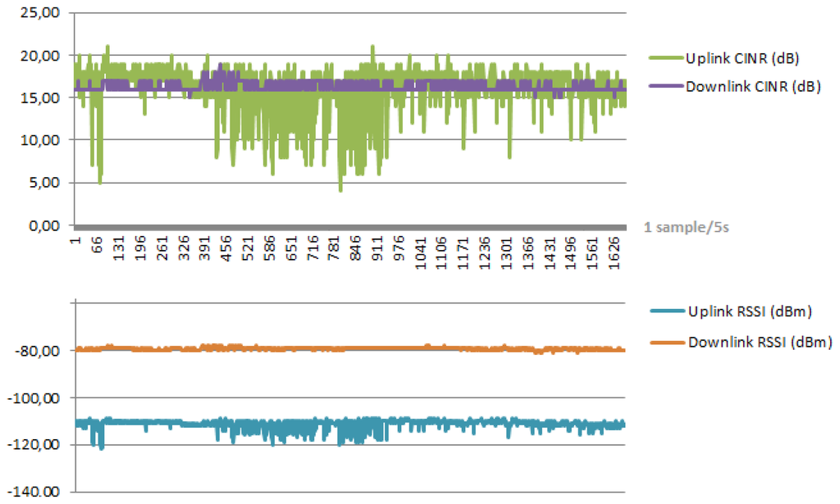Select the 66 x-axis tick label
The width and height of the screenshot is (840, 504).
pos(97,243)
